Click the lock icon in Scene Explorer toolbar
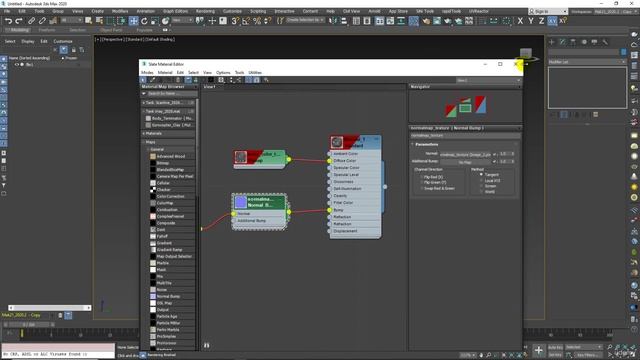The image size is (640, 360). (73, 50)
